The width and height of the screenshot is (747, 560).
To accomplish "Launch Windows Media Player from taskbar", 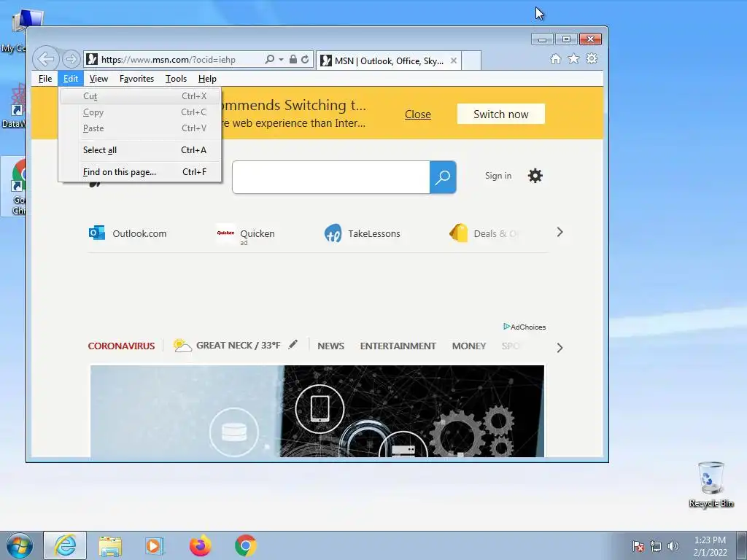I will tap(155, 545).
